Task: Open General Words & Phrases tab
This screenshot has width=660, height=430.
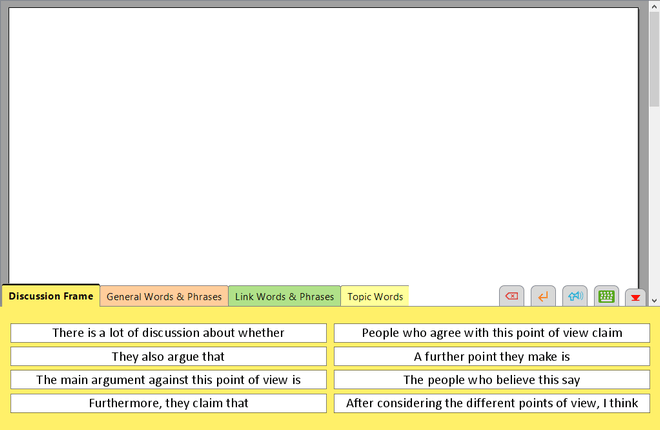Action: point(164,297)
